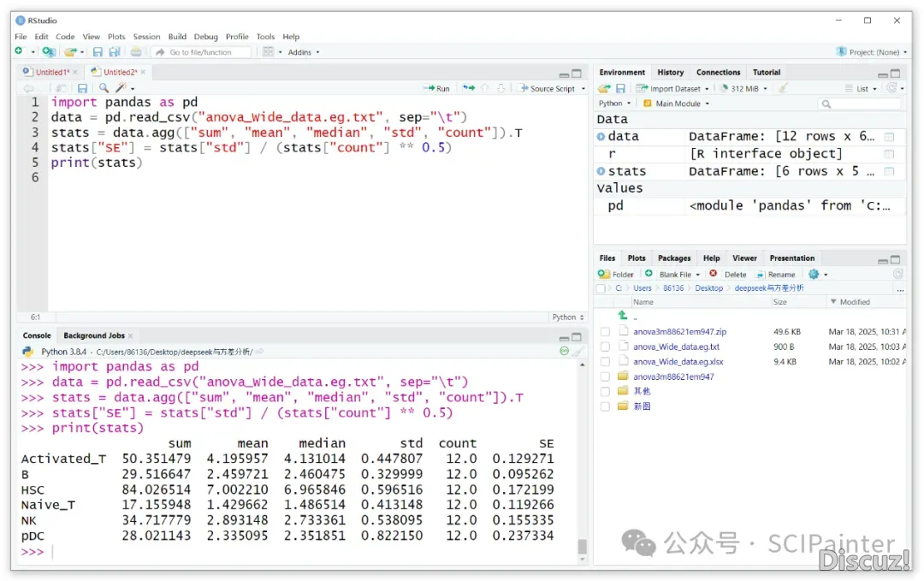Select all files with path bar checkbox
The width and height of the screenshot is (924, 581).
(601, 288)
